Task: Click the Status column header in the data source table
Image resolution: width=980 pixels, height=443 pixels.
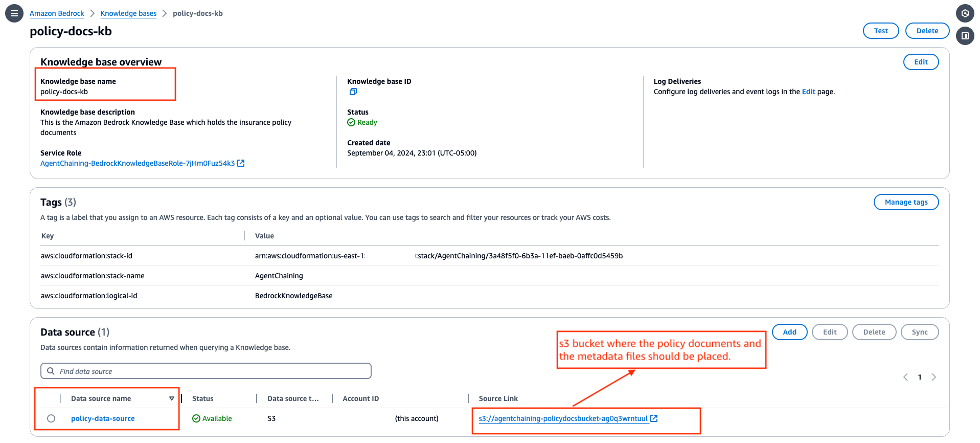Action: tap(203, 398)
